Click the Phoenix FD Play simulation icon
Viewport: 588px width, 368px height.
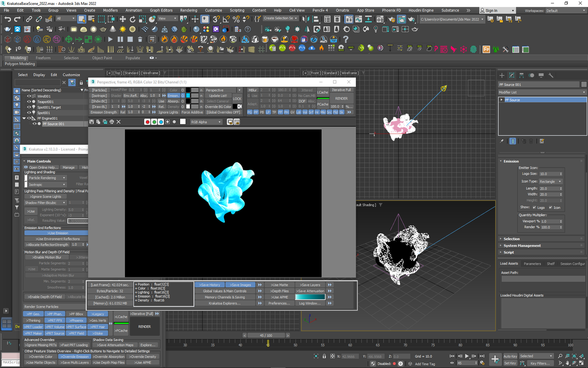(x=110, y=39)
